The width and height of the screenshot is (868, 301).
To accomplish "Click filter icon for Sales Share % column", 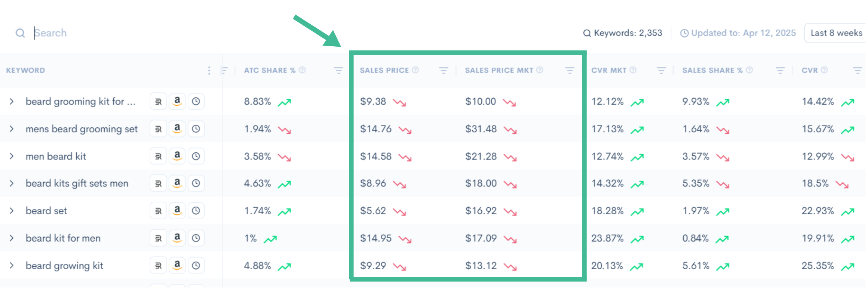I will pos(780,71).
